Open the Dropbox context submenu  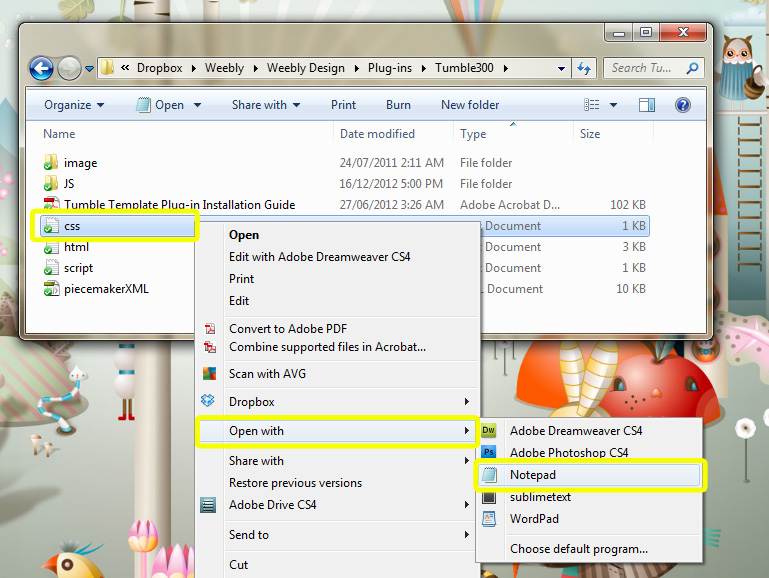coord(338,402)
